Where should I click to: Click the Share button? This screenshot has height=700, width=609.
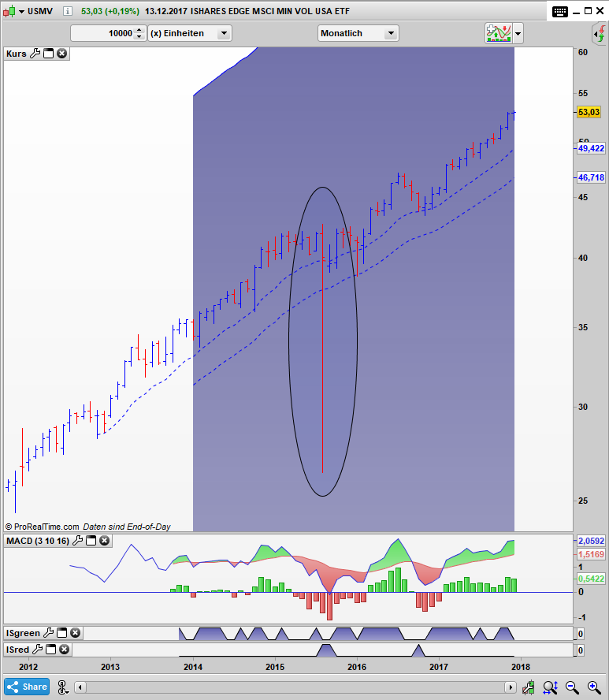(27, 687)
